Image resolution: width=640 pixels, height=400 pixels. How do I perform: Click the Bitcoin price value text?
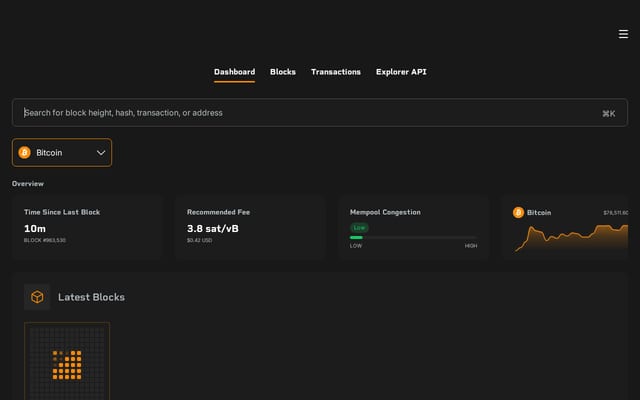click(x=616, y=213)
